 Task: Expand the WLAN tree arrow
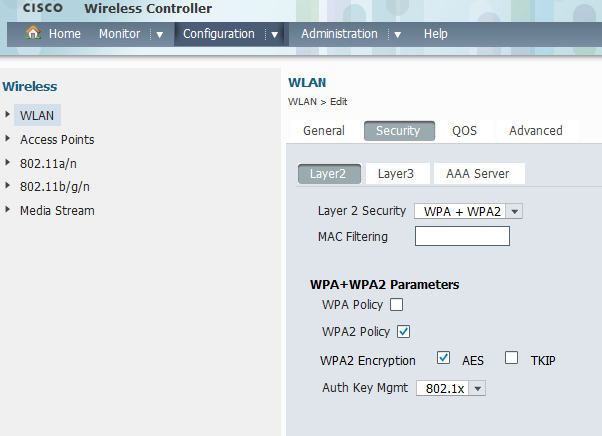(x=7, y=114)
